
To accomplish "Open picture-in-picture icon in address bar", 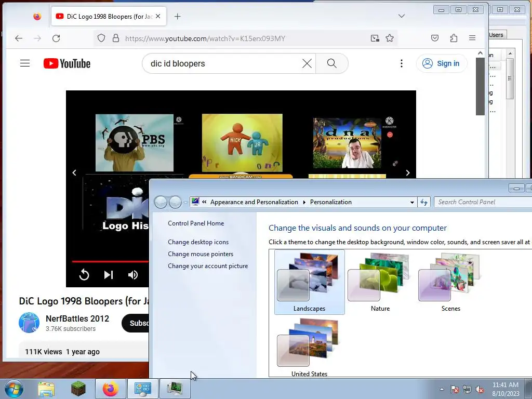I will tap(375, 38).
